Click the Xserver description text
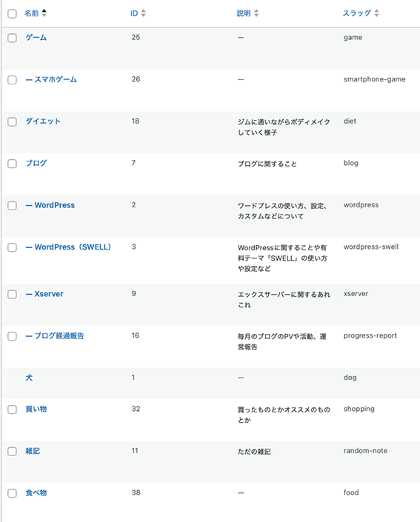Screen dimensions: 420x522 284,300
